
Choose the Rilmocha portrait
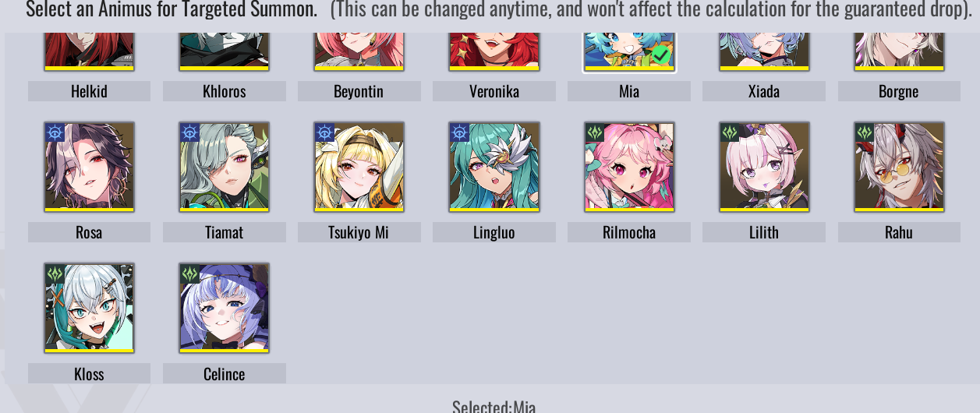pyautogui.click(x=629, y=167)
